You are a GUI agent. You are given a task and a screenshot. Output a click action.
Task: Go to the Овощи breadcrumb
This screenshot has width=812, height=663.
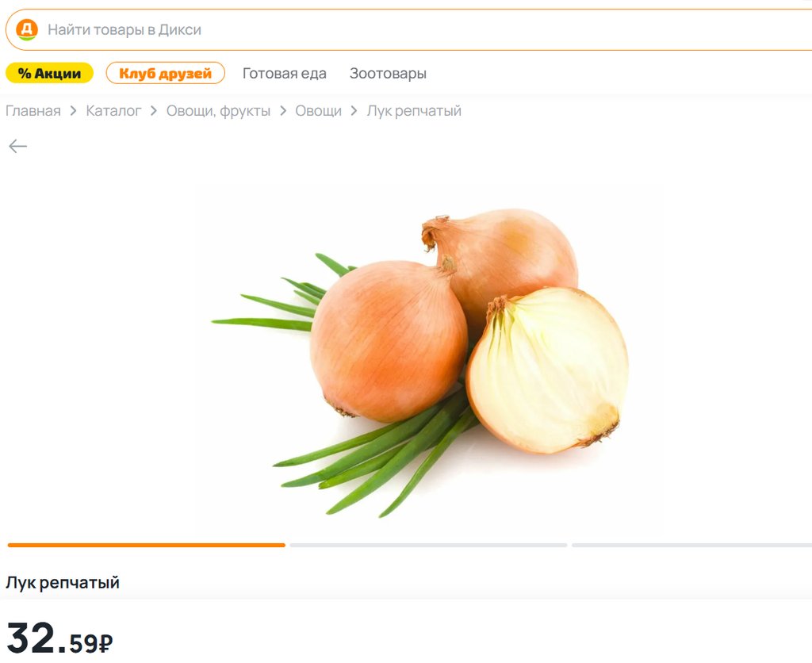pyautogui.click(x=319, y=111)
